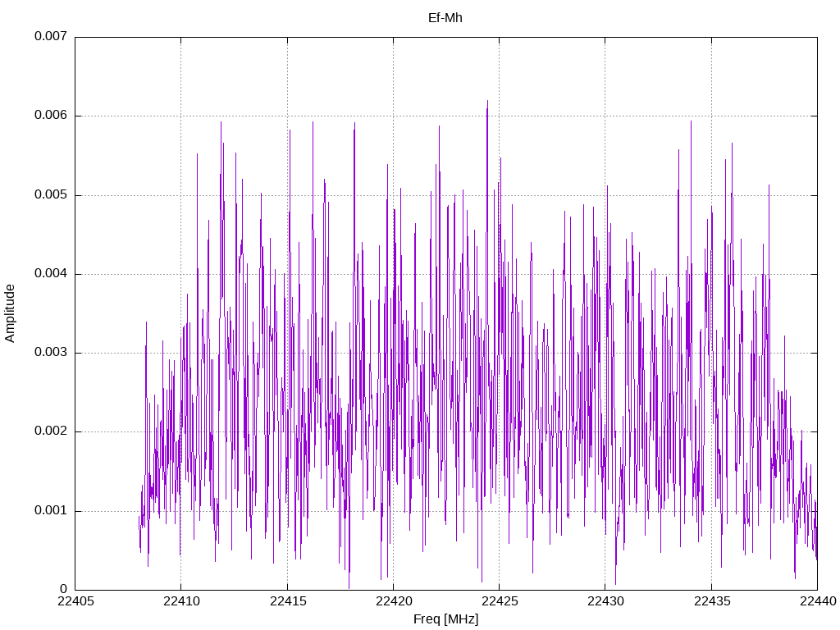
Task: Click the x-axis tick label 22425
Action: pos(500,601)
